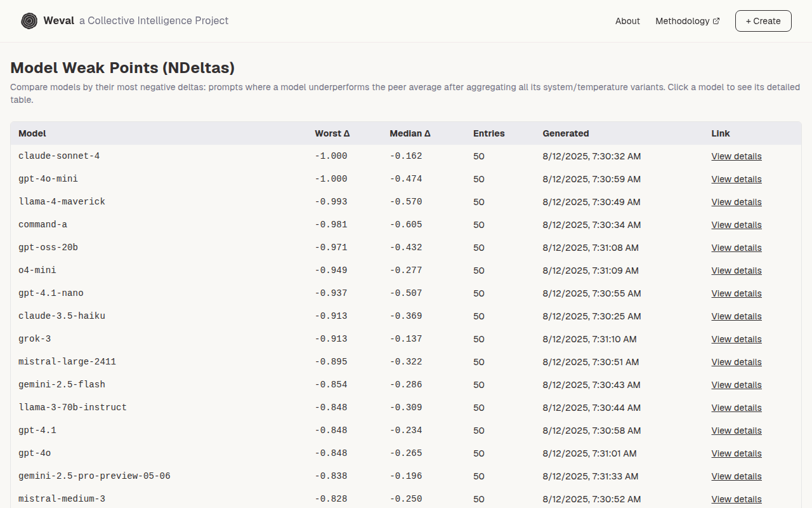Select the gpt-oss-20b model name

click(x=48, y=248)
